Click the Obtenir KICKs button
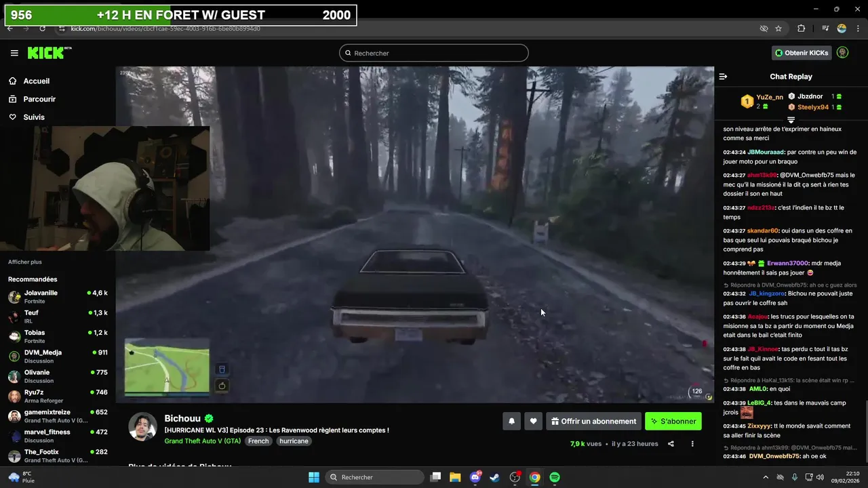Image resolution: width=868 pixels, height=488 pixels. [x=802, y=53]
